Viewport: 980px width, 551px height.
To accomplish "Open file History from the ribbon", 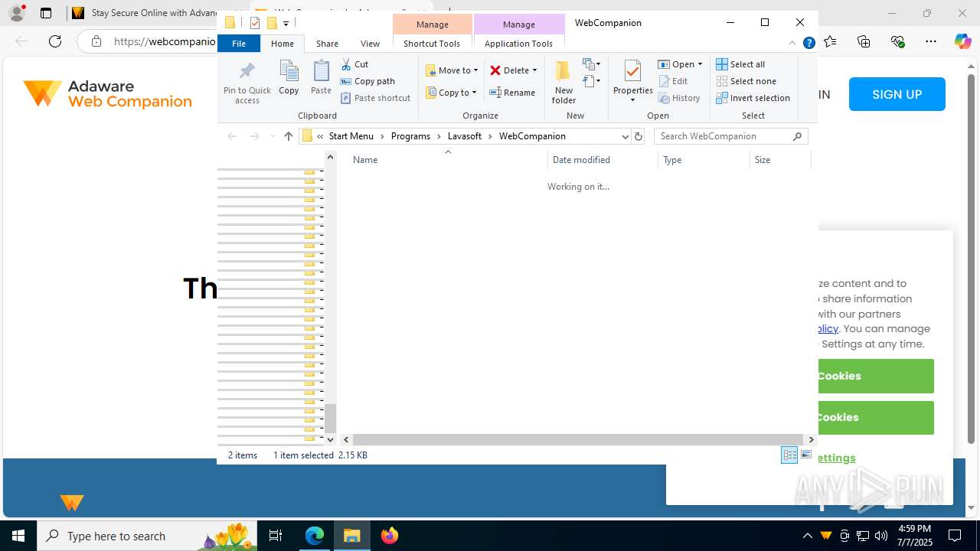I will click(679, 98).
